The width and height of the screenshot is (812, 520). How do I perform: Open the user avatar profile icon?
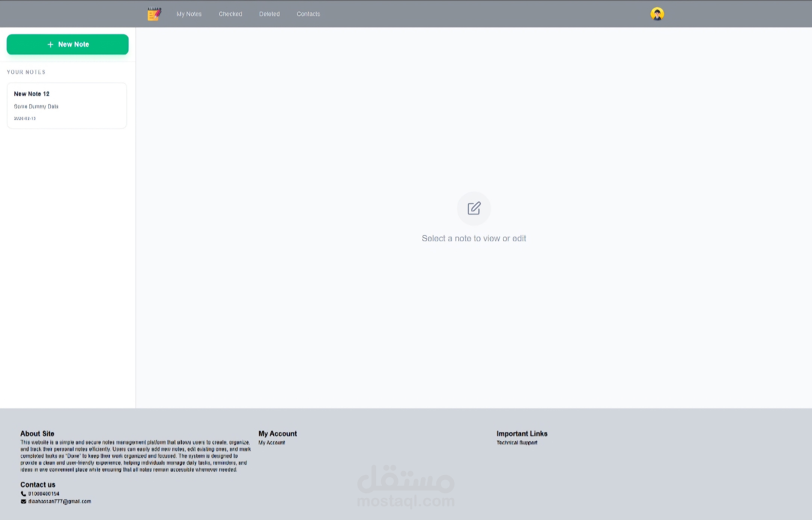pyautogui.click(x=657, y=14)
